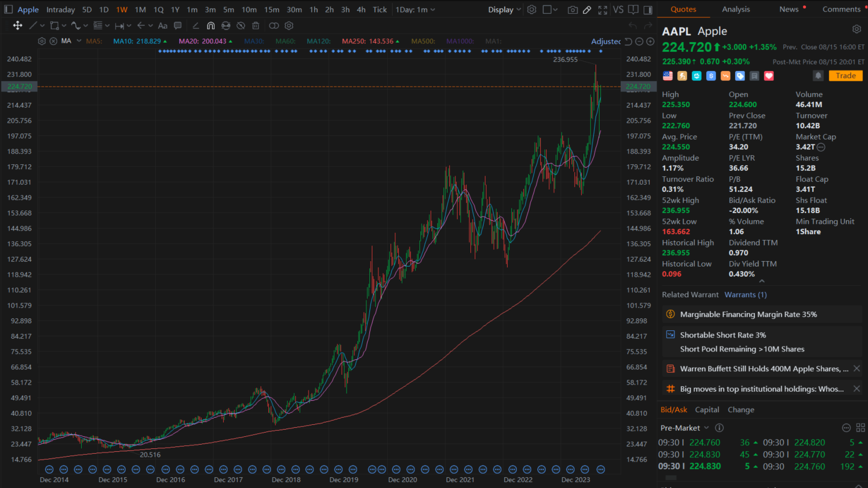Expand the Market Cap more-info circle
Viewport: 868px width, 488px height.
pyautogui.click(x=820, y=147)
